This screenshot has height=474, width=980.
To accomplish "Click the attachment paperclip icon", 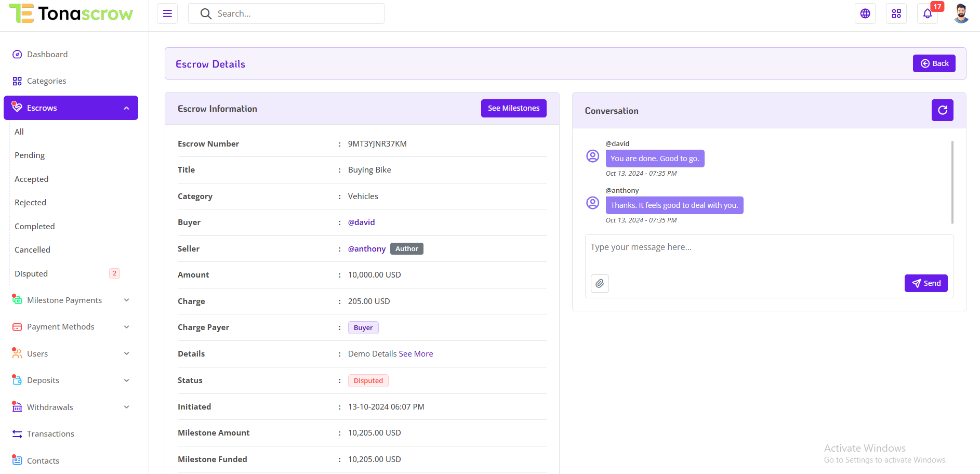I will coord(600,283).
